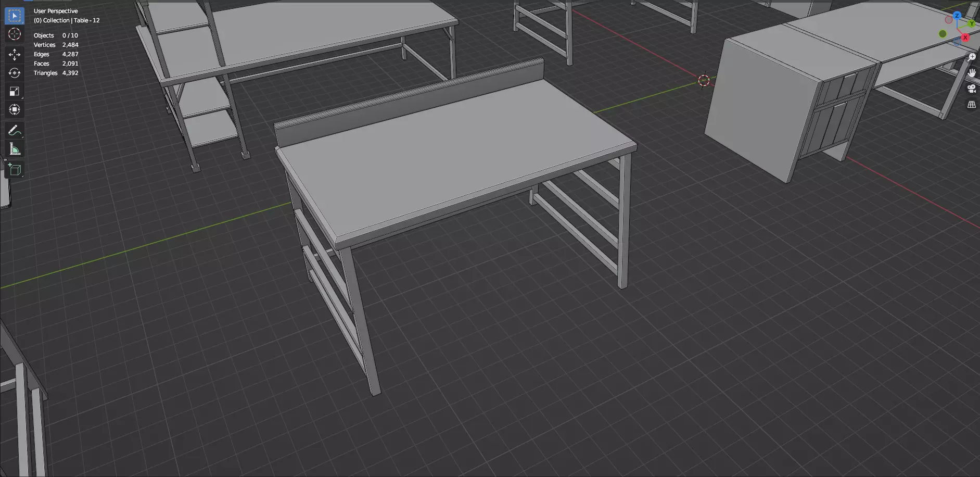Toggle perspective/orthographic grid icon
980x477 pixels.
click(x=972, y=105)
